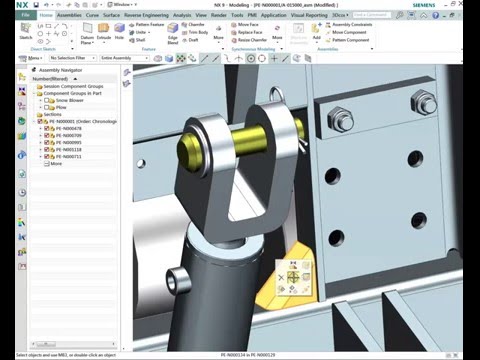Open the Render ribbon tab

pyautogui.click(x=218, y=15)
